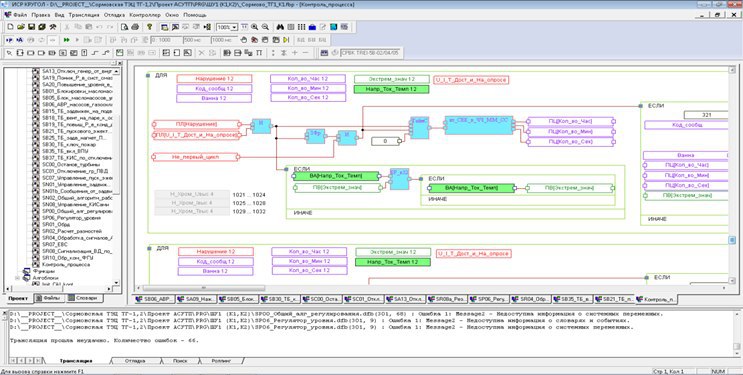
Task: Click the green double-arrow run icon
Action: pos(67,40)
